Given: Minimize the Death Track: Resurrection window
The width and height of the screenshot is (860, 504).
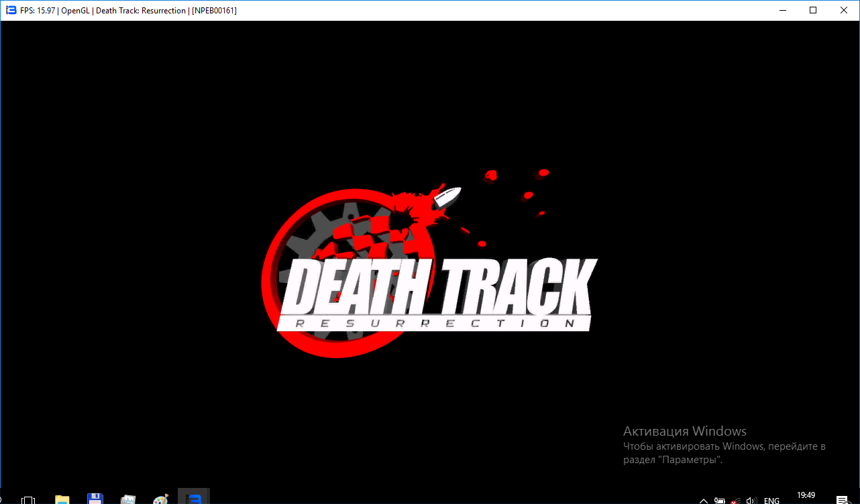Looking at the screenshot, I should tap(782, 10).
